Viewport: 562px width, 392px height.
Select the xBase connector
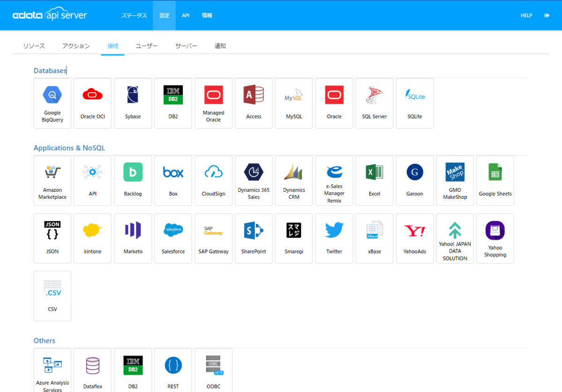(x=375, y=239)
